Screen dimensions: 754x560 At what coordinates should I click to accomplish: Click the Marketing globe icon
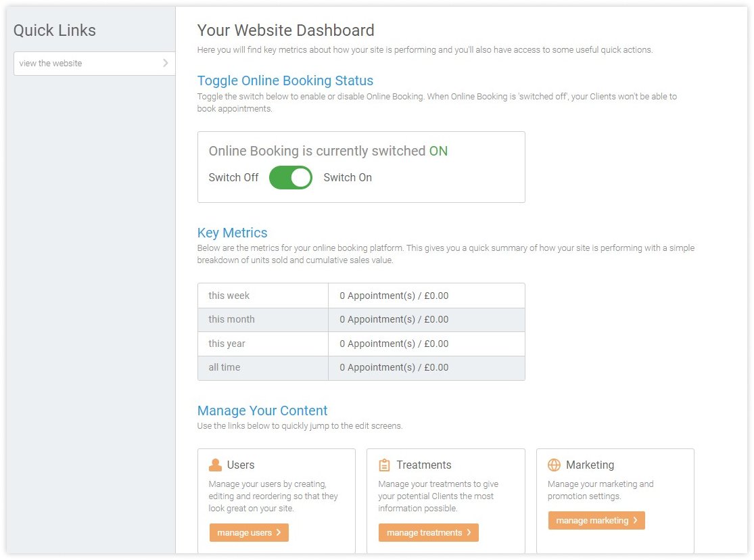(x=554, y=465)
